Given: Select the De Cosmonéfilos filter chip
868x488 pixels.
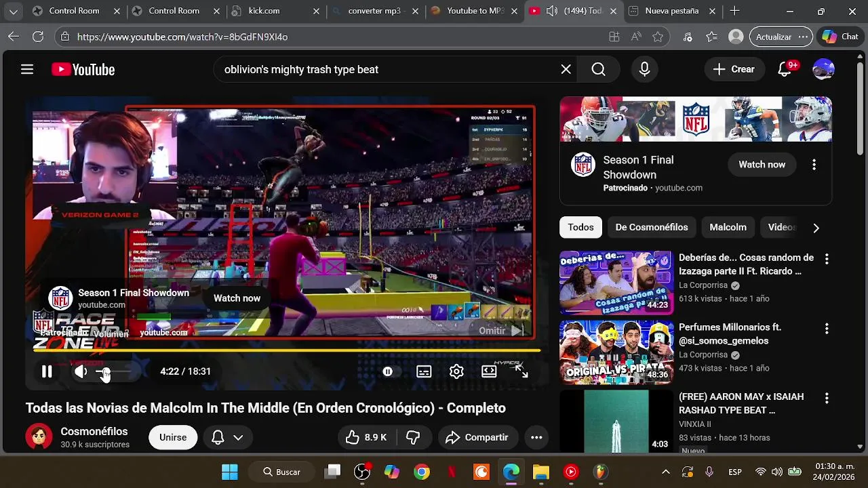Looking at the screenshot, I should (652, 227).
